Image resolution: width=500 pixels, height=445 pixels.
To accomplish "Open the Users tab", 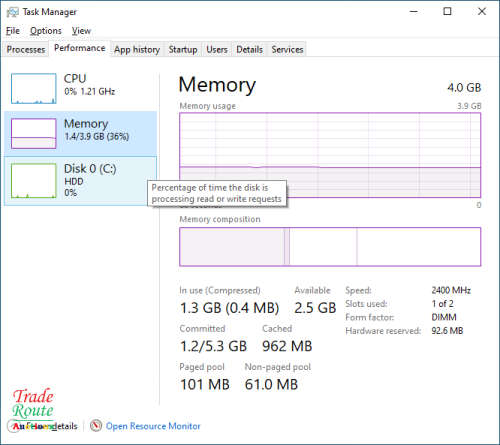I will click(x=217, y=49).
